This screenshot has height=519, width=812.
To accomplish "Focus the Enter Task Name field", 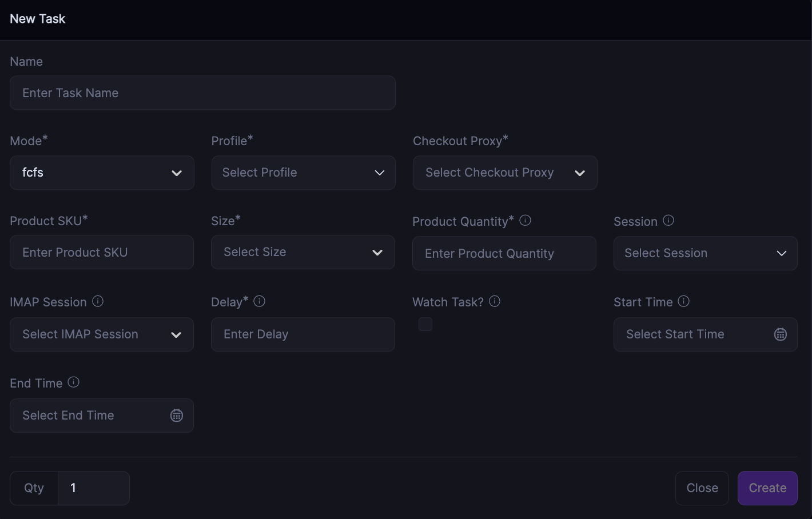I will click(202, 93).
